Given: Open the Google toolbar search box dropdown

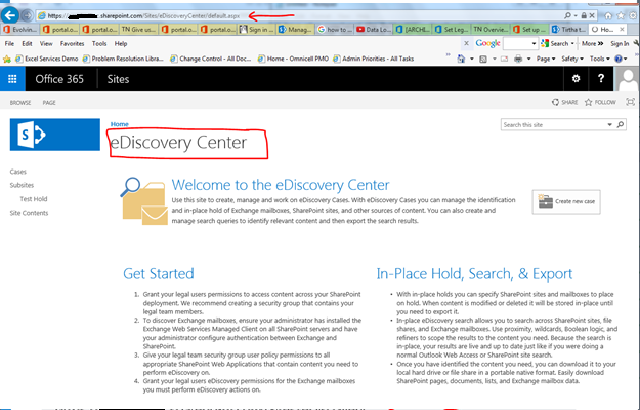Looking at the screenshot, I should pos(533,43).
